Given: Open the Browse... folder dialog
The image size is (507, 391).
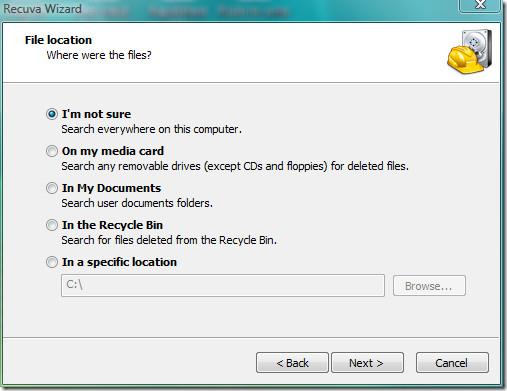Looking at the screenshot, I should click(429, 286).
